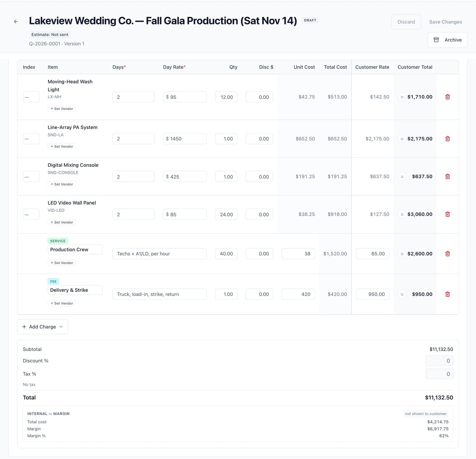Edit the Production Crew name field
This screenshot has width=476, height=459.
point(75,249)
